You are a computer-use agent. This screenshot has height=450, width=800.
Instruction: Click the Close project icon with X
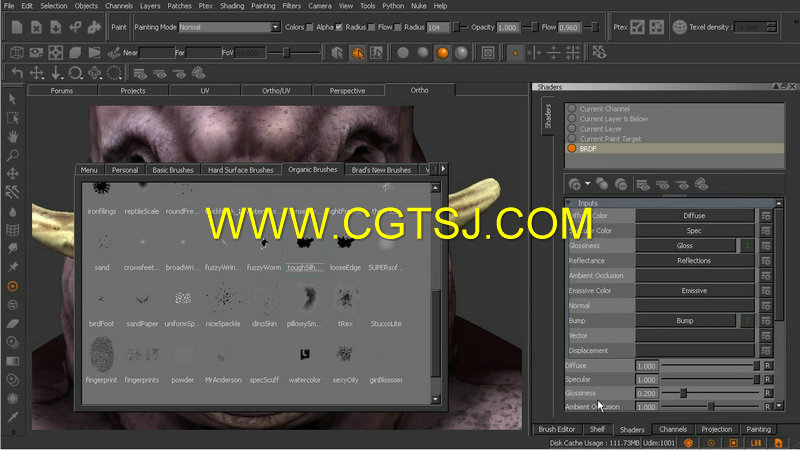(36, 27)
